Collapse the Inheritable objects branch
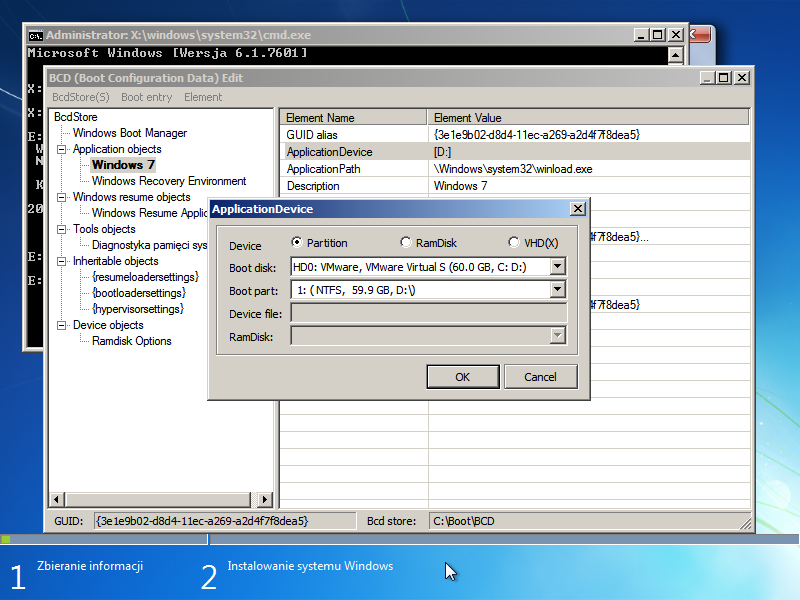Screen dimensions: 800x600 pos(61,261)
